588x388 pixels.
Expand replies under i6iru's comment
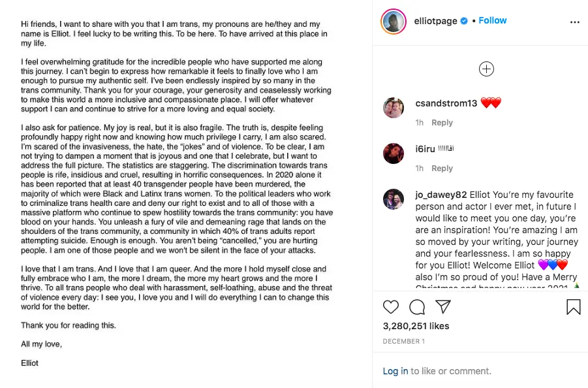(x=442, y=168)
